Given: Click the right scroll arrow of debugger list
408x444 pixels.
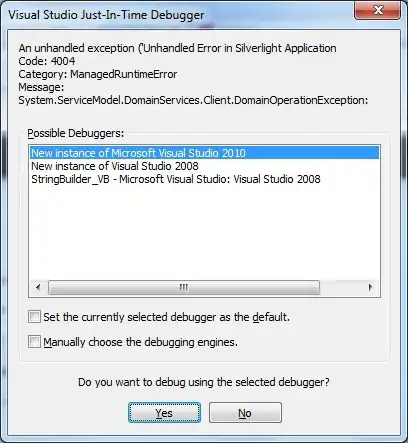Looking at the screenshot, I should pos(370,287).
